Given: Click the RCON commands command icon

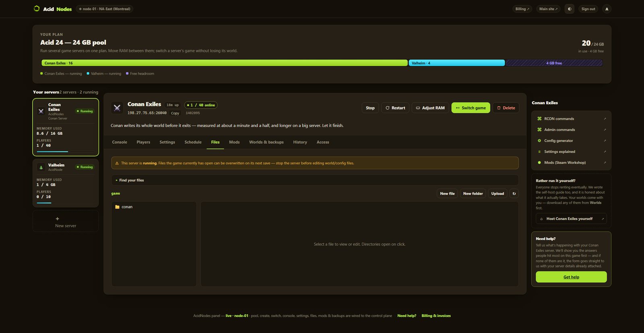Looking at the screenshot, I should pos(539,119).
